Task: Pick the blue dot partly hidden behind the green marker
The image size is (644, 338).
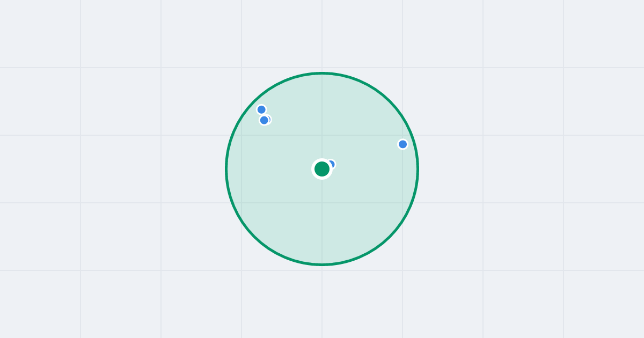Action: click(331, 164)
